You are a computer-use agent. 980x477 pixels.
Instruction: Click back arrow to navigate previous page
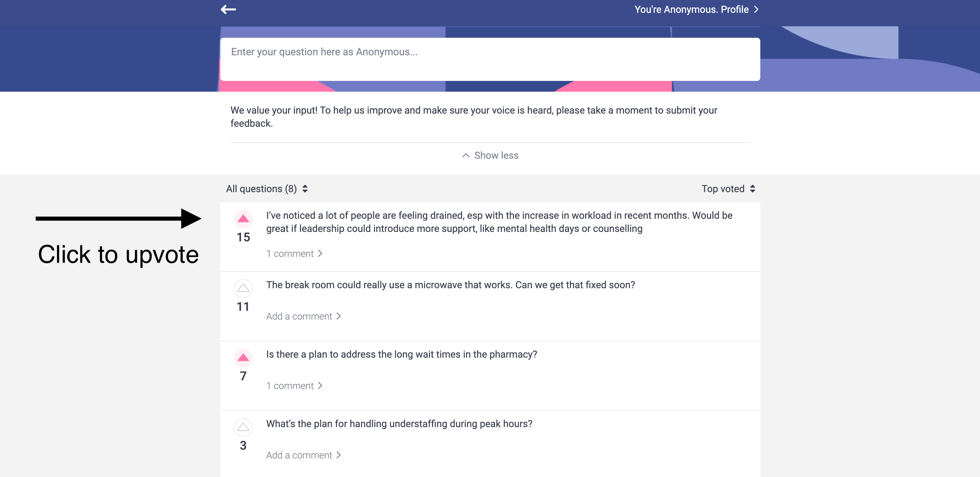228,9
